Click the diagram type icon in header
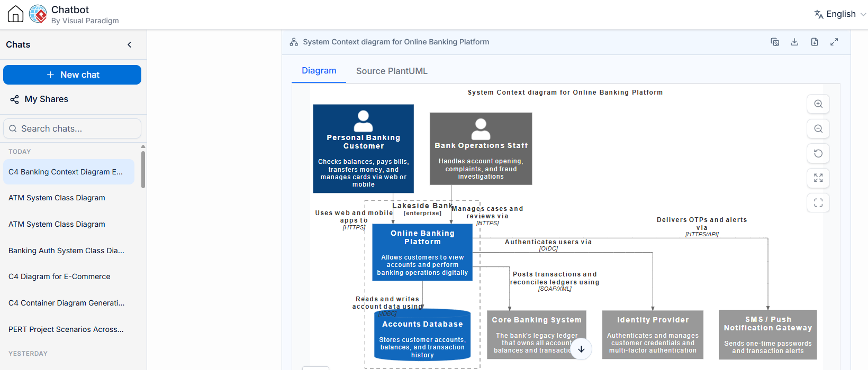 pos(294,42)
